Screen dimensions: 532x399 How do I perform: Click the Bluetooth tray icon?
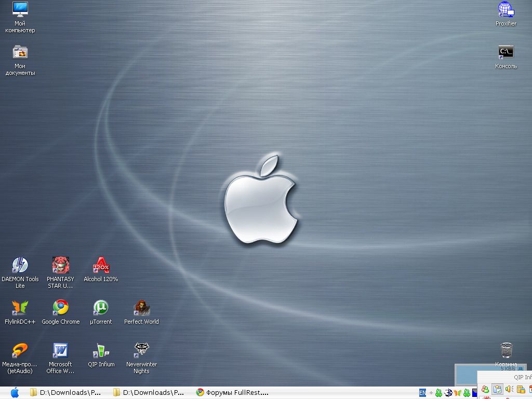point(448,393)
